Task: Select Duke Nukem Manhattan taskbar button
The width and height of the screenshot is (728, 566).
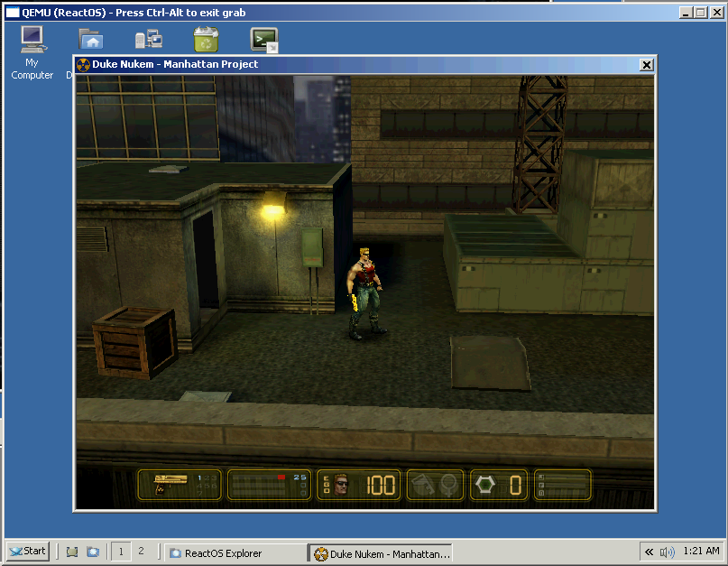Action: click(x=380, y=552)
